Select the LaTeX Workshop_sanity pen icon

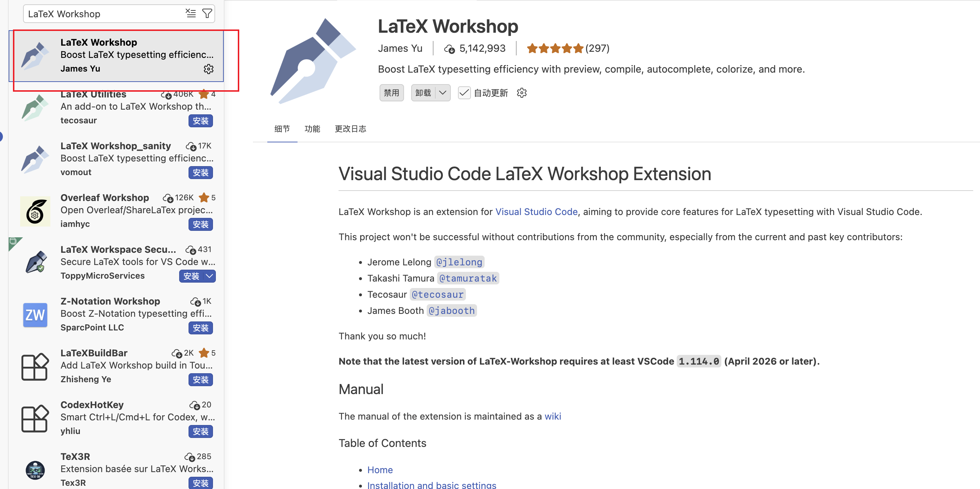[x=35, y=160]
